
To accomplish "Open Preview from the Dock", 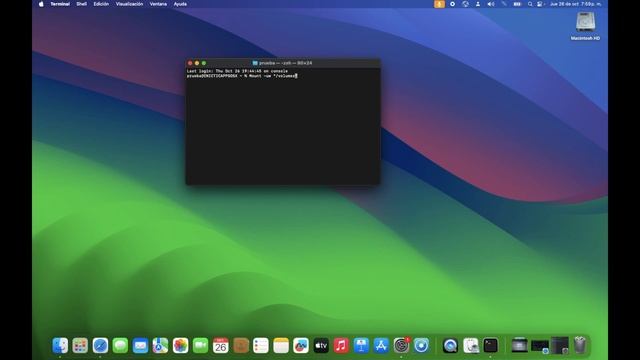I will pyautogui.click(x=471, y=346).
